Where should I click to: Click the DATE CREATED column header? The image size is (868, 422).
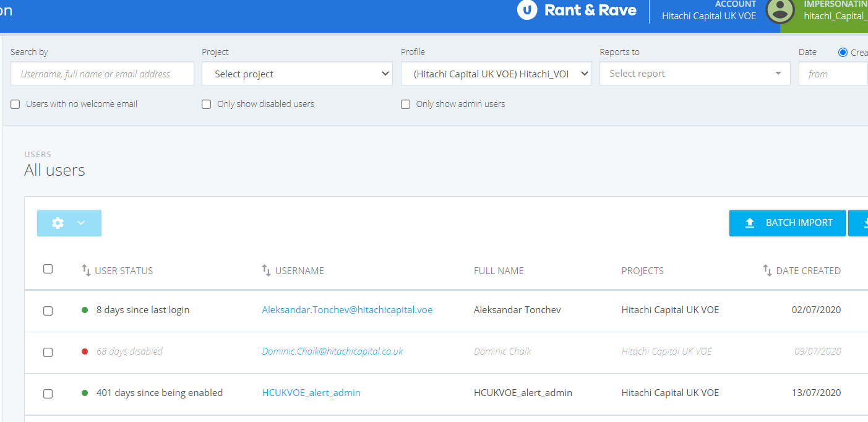tap(809, 271)
